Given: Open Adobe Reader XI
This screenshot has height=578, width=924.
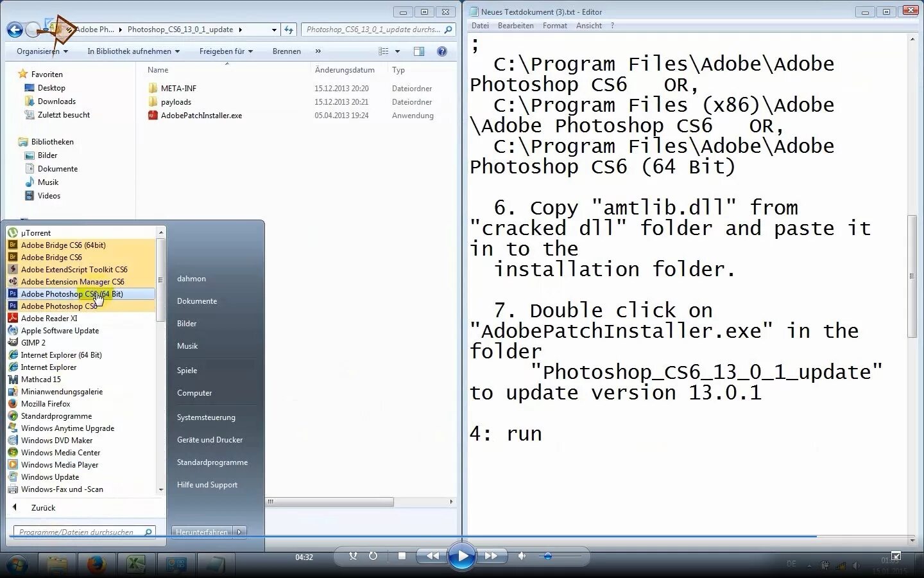Looking at the screenshot, I should click(x=81, y=319).
